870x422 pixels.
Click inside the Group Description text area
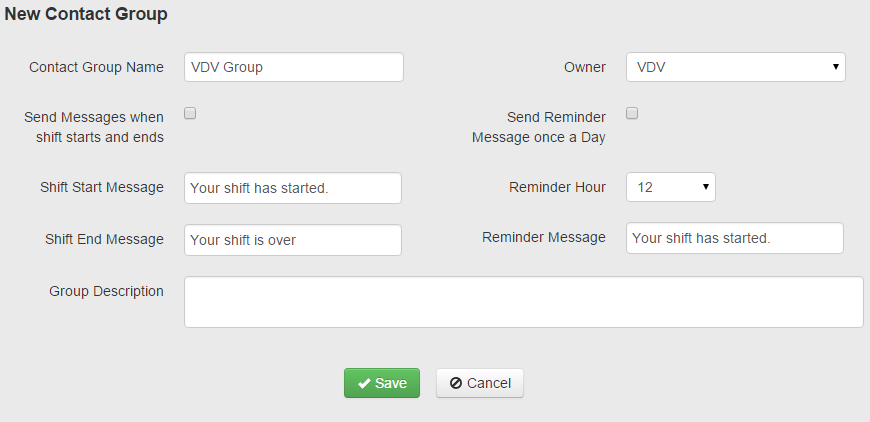(x=523, y=302)
